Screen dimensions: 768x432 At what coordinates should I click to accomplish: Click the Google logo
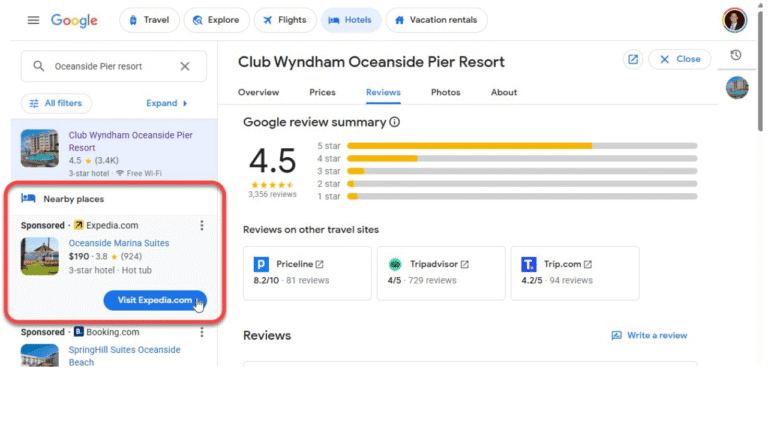pyautogui.click(x=74, y=20)
